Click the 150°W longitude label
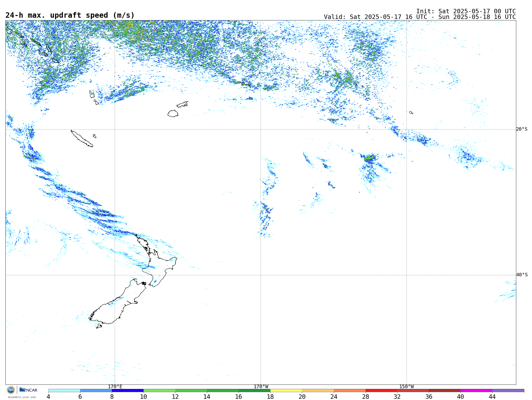The image size is (532, 400). click(x=406, y=386)
